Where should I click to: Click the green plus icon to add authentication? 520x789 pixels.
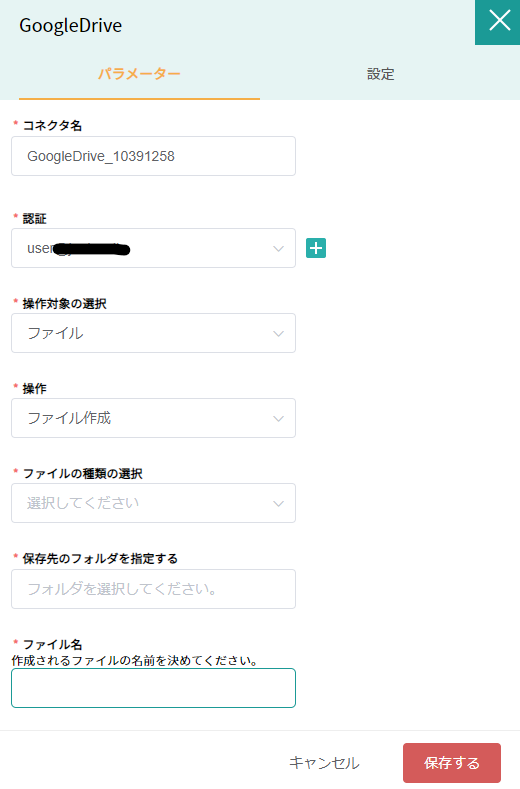(316, 248)
